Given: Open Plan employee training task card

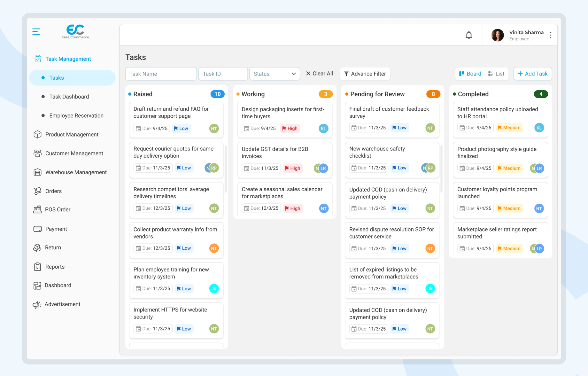Looking at the screenshot, I should 176,280.
